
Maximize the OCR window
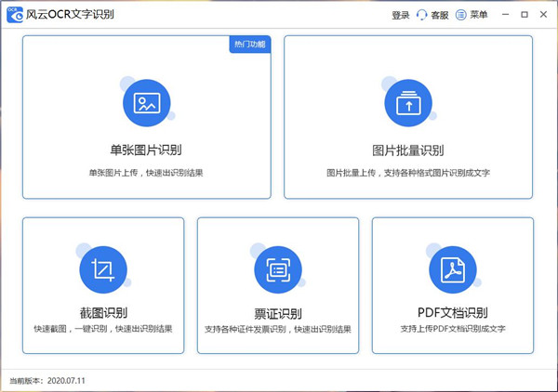point(525,15)
